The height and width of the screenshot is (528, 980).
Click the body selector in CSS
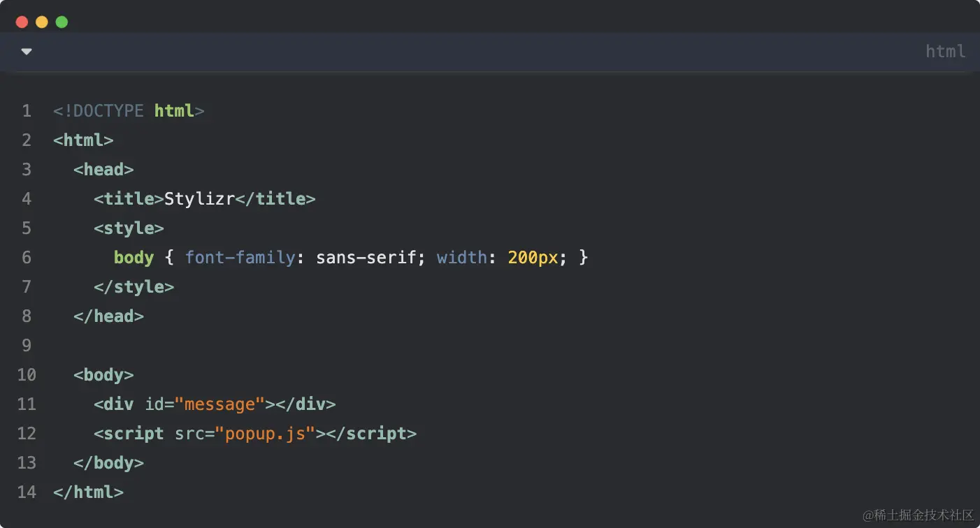(134, 258)
